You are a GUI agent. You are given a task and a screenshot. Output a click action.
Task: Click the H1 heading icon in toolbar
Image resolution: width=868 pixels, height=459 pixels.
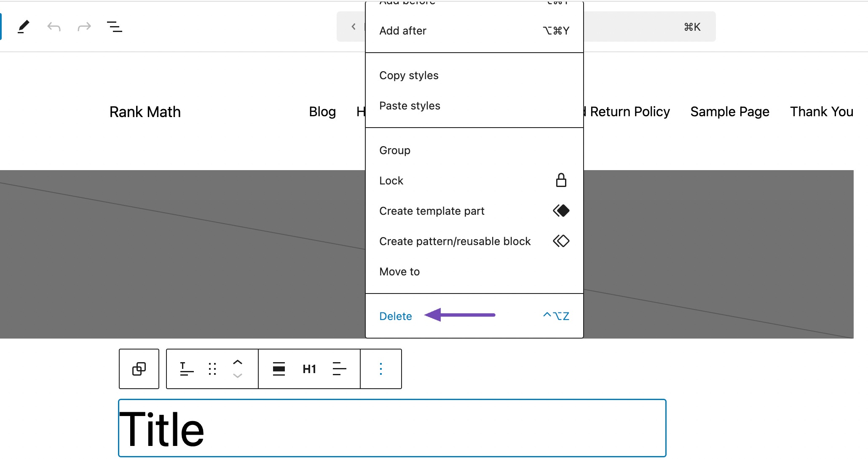point(310,368)
